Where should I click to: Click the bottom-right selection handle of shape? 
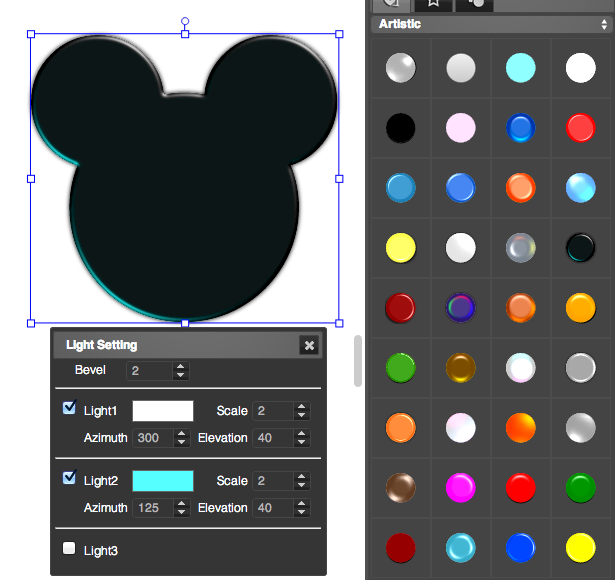point(339,323)
